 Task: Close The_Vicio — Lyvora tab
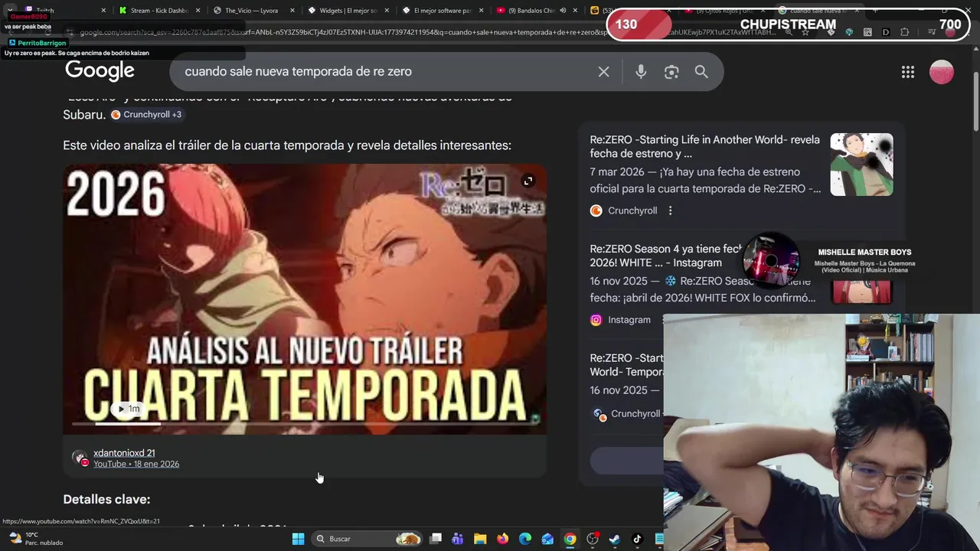pos(292,11)
